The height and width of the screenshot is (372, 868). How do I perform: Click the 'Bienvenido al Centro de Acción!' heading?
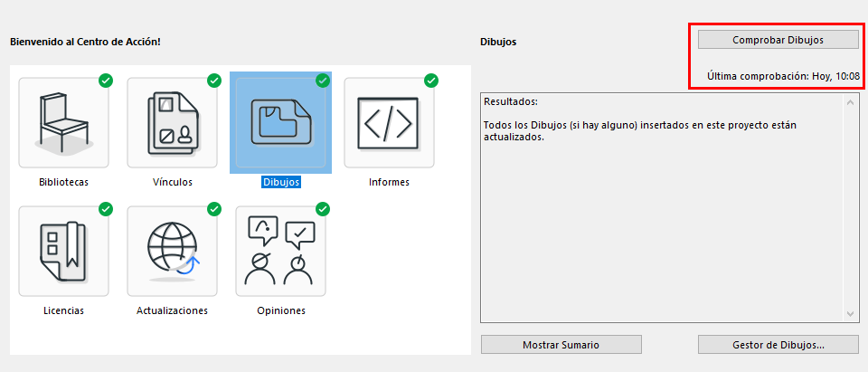coord(85,42)
